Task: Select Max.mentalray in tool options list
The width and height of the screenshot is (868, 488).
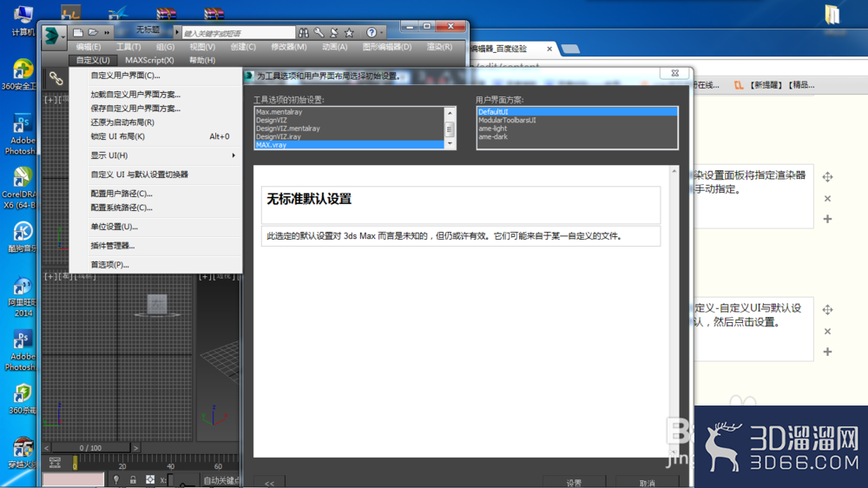Action: [349, 112]
